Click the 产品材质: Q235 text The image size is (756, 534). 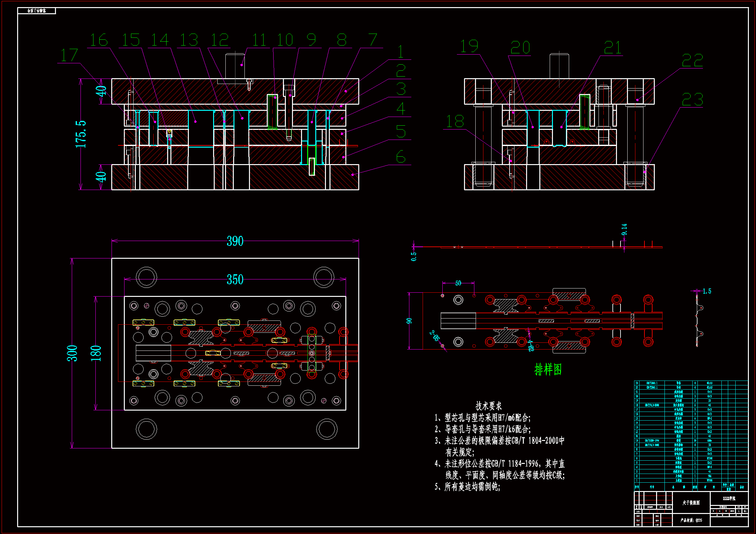pos(691,520)
